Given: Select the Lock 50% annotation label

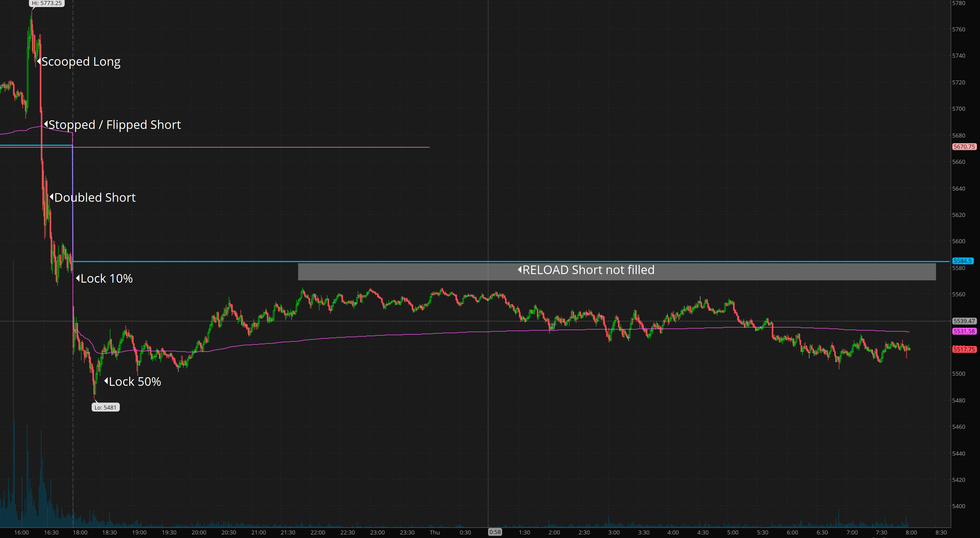Looking at the screenshot, I should click(135, 382).
